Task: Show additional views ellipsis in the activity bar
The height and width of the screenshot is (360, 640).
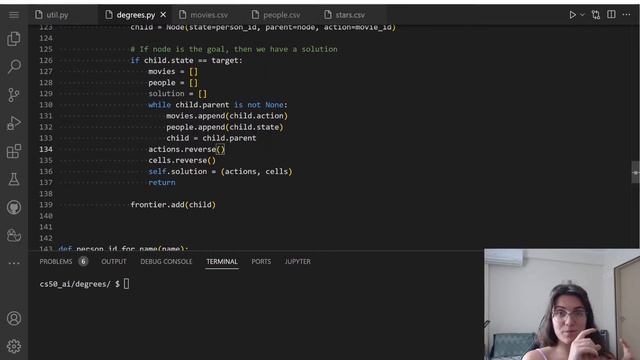Action: (x=14, y=263)
